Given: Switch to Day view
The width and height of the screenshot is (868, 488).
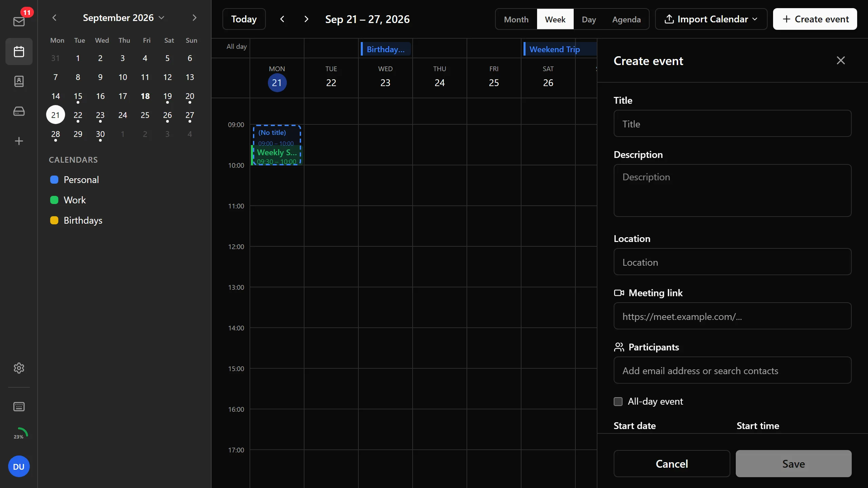Looking at the screenshot, I should [589, 19].
